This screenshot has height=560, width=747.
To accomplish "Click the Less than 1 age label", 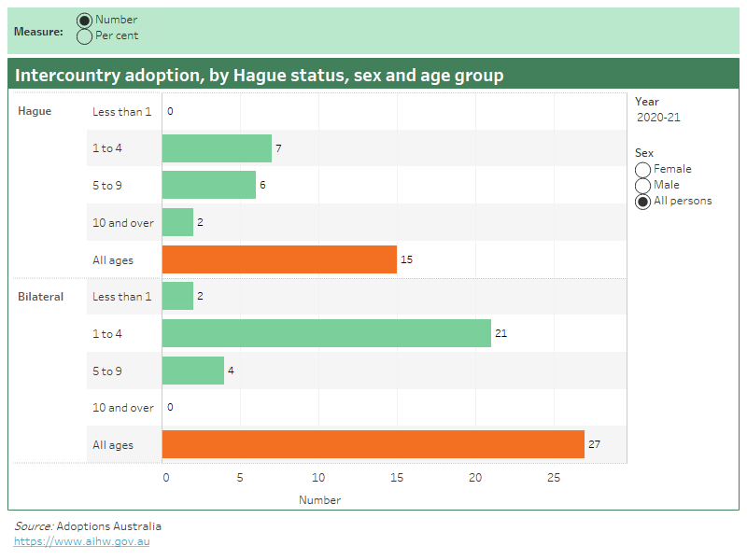I will coord(123,110).
